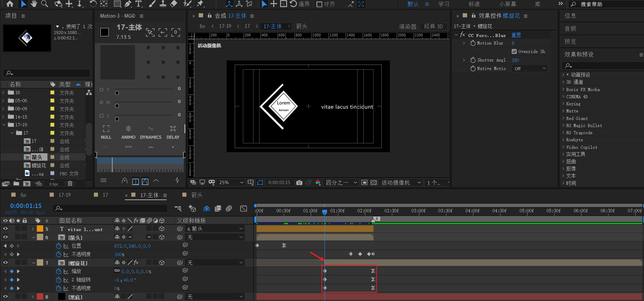
Task: Select the Zoom magnifier tool
Action: click(x=45, y=4)
